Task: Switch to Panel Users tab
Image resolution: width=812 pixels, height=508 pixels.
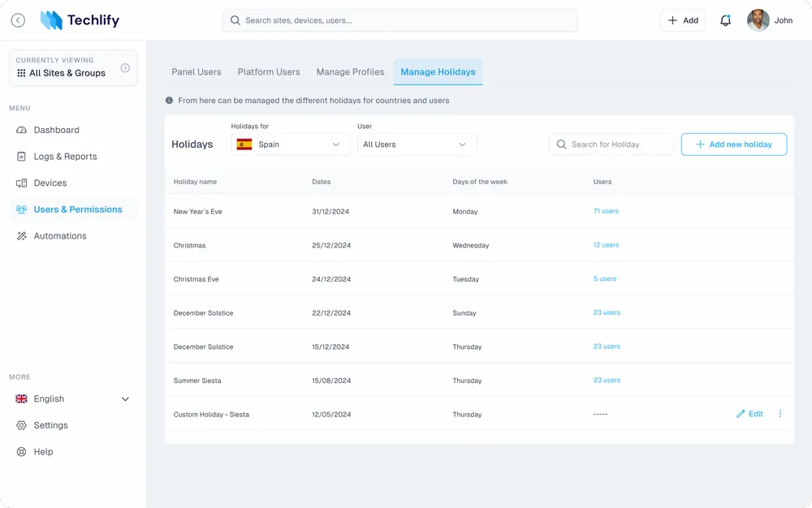Action: [x=197, y=72]
